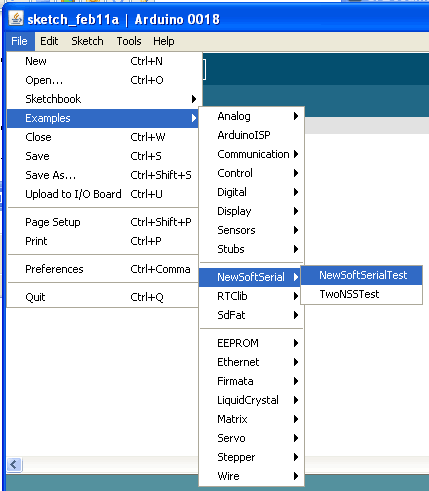Screen dimensions: 429x491
Task: Choose Save As… menu entry
Action: click(x=103, y=175)
